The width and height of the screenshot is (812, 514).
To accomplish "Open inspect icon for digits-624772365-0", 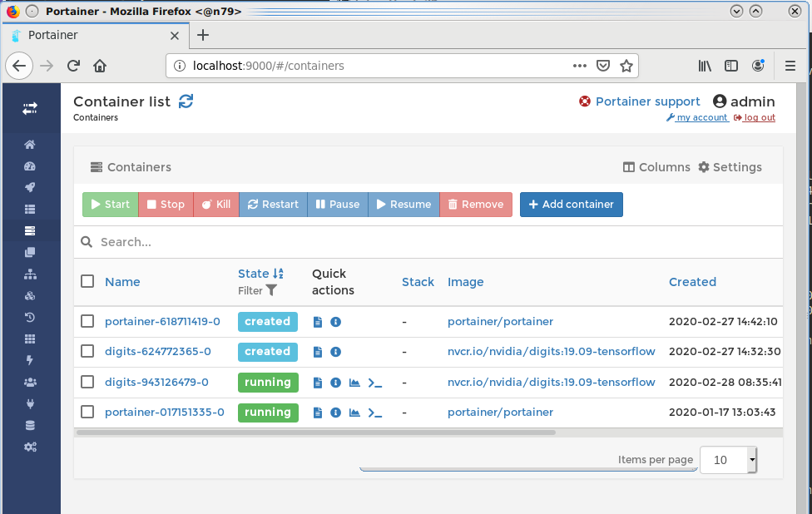I will [335, 352].
